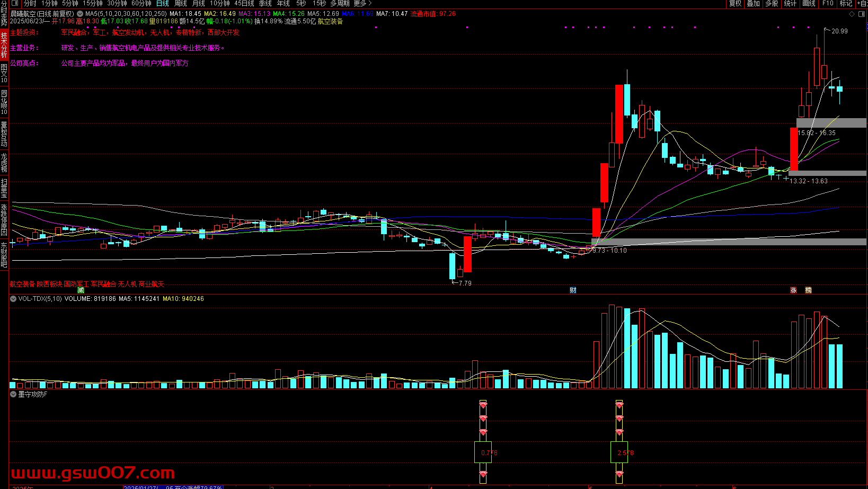
Task: Open the F10 company info button
Action: 828,4
